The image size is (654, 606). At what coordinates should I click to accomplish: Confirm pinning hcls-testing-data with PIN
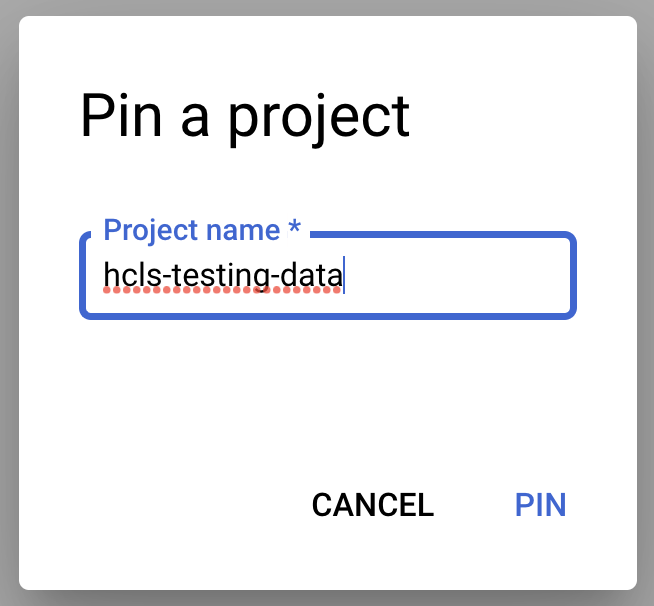540,505
